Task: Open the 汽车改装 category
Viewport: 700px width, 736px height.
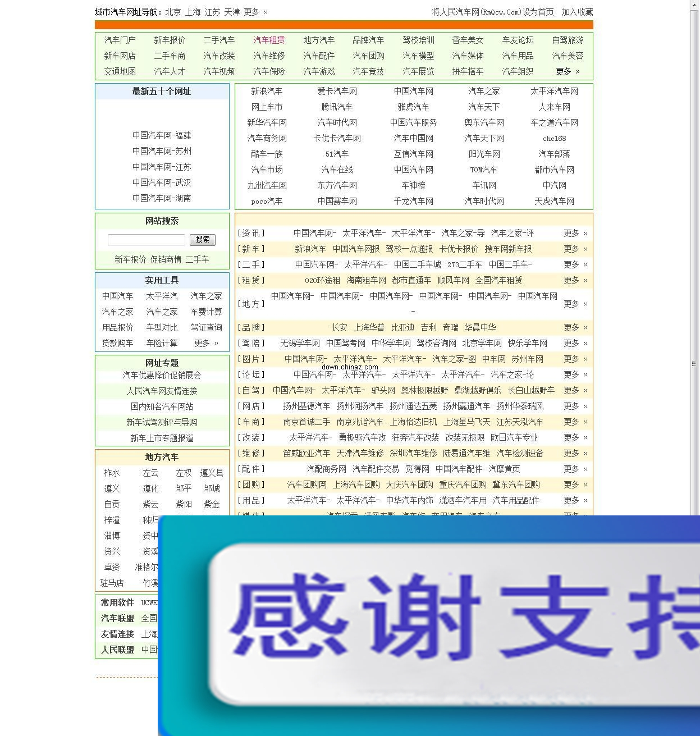Action: pyautogui.click(x=219, y=56)
